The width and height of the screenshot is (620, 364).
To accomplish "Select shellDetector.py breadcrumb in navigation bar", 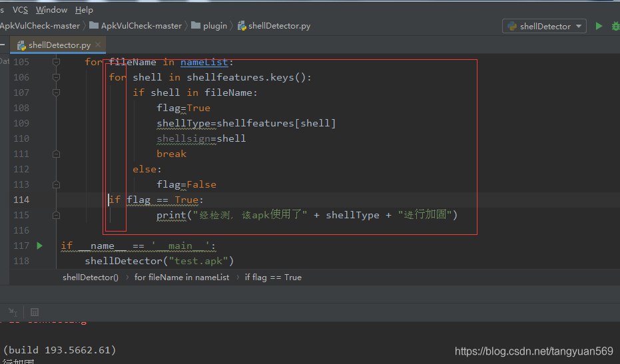I will click(274, 26).
